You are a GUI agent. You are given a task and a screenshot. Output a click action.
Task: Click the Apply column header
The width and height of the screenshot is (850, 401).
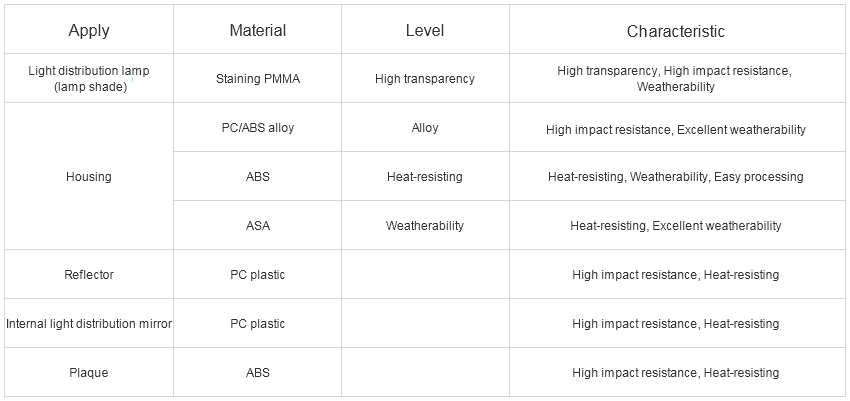pyautogui.click(x=89, y=30)
